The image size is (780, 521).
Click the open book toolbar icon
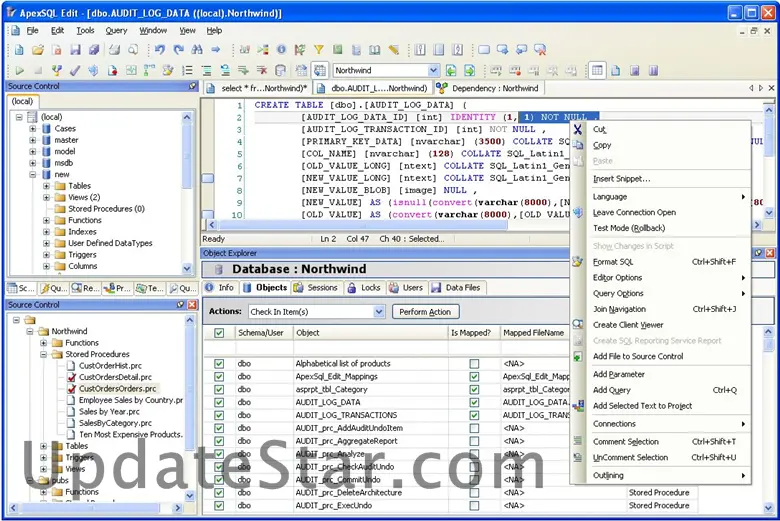pyautogui.click(x=375, y=50)
